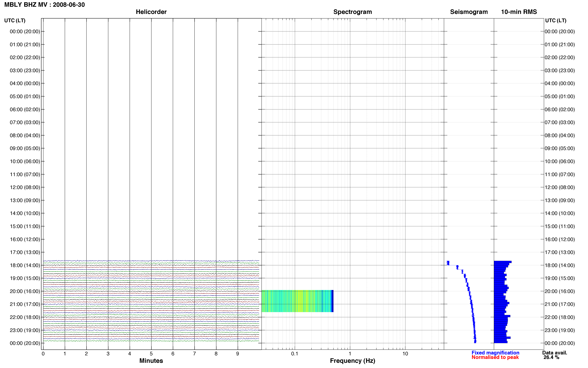Click the '26.4 %' data availability value
Image resolution: width=588 pixels, height=368 pixels.
(551, 358)
